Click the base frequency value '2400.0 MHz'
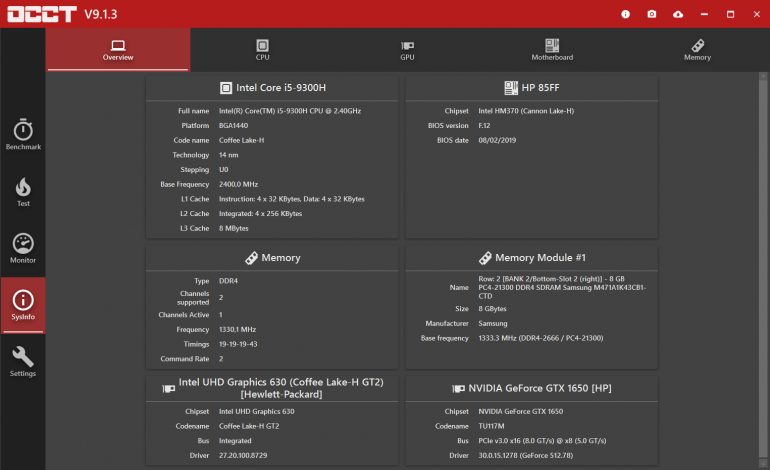This screenshot has width=770, height=470. click(238, 185)
